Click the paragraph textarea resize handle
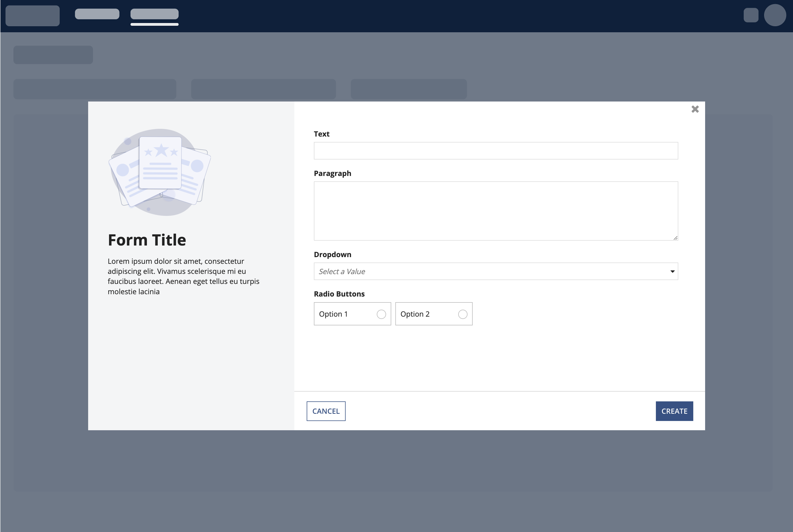 pos(675,238)
